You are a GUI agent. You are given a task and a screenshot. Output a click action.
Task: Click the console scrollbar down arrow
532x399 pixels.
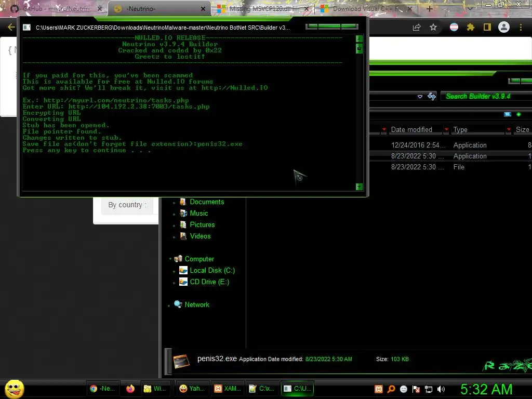tap(360, 187)
